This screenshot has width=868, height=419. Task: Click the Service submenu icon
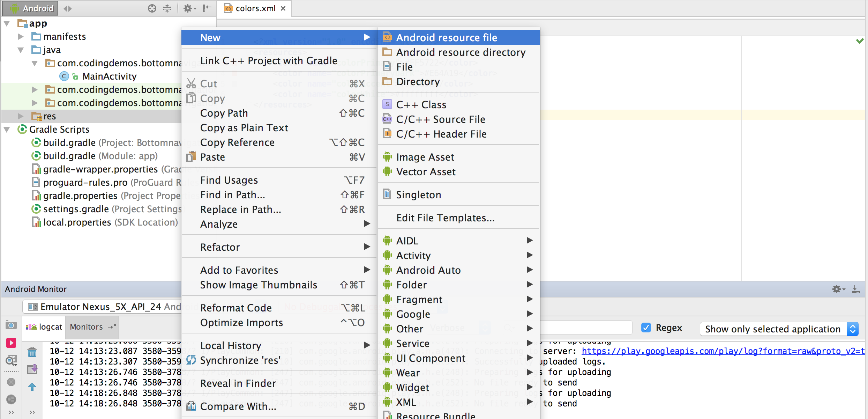[388, 344]
